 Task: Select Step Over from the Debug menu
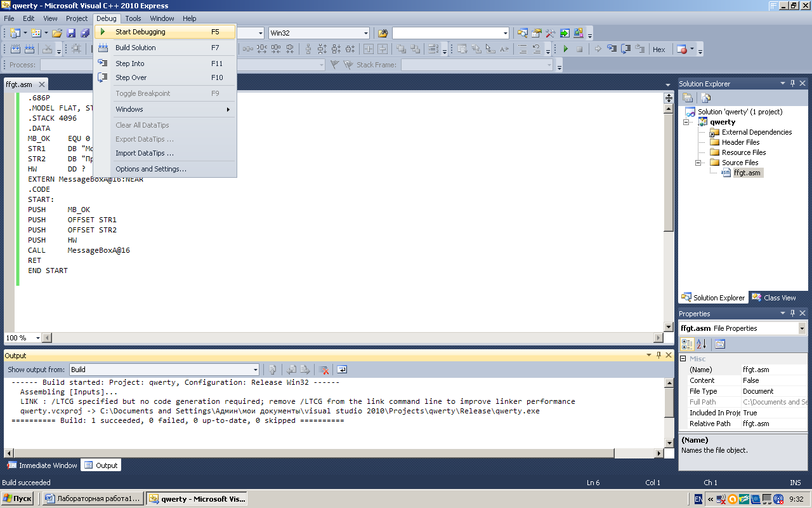pos(165,77)
